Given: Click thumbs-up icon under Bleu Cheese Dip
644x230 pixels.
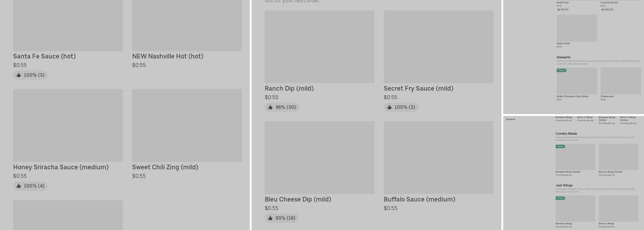Looking at the screenshot, I should pyautogui.click(x=270, y=218).
